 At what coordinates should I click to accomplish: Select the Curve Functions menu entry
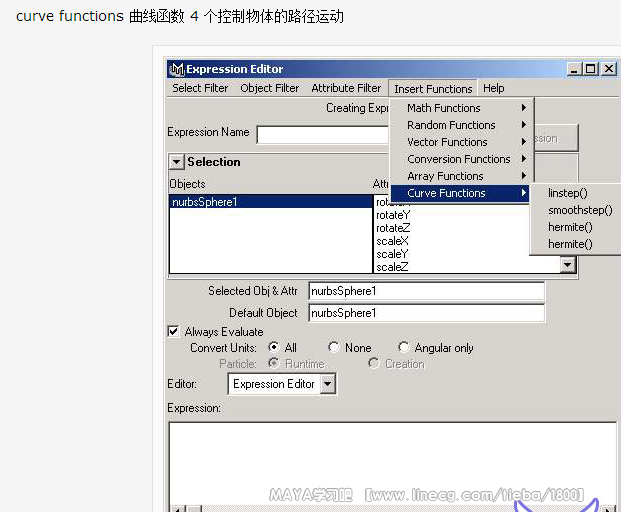(x=460, y=193)
